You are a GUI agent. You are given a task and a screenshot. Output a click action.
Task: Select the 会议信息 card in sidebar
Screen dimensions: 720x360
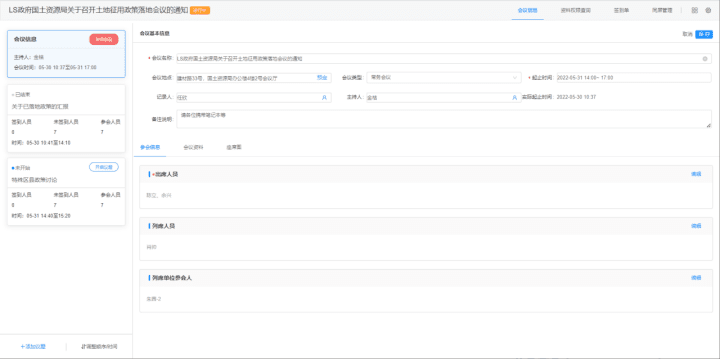click(66, 54)
